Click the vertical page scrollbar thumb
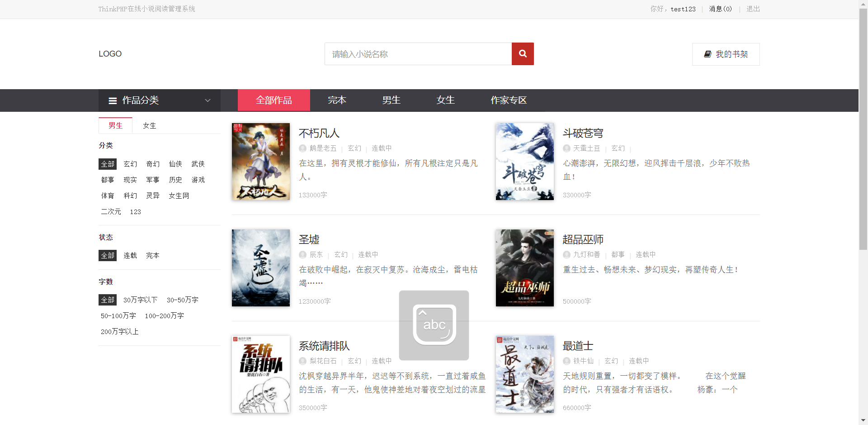This screenshot has width=868, height=425. pos(863,129)
